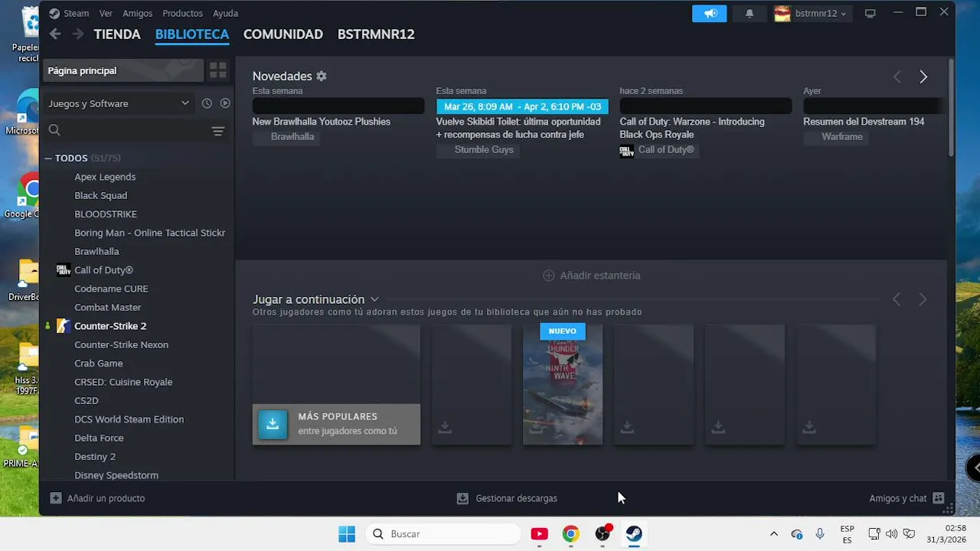Open the War Thunder Ninth Wave card
Viewport: 980px width, 551px height.
[563, 384]
